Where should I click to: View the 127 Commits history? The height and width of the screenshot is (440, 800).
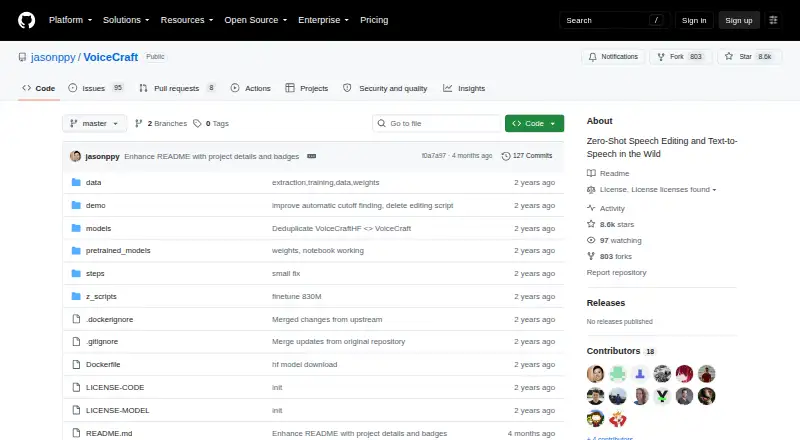(527, 156)
